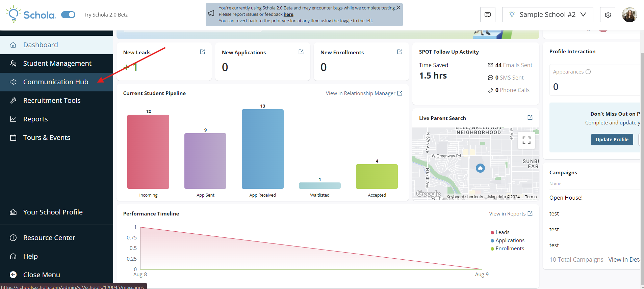The height and width of the screenshot is (289, 644).
Task: Click the Communication Hub megaphone icon
Action: [13, 82]
